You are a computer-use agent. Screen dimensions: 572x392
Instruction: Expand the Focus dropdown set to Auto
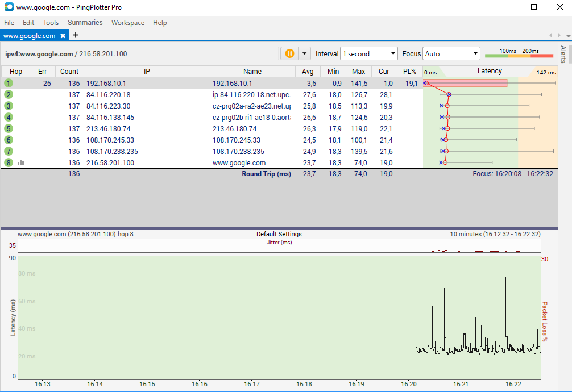pyautogui.click(x=451, y=53)
